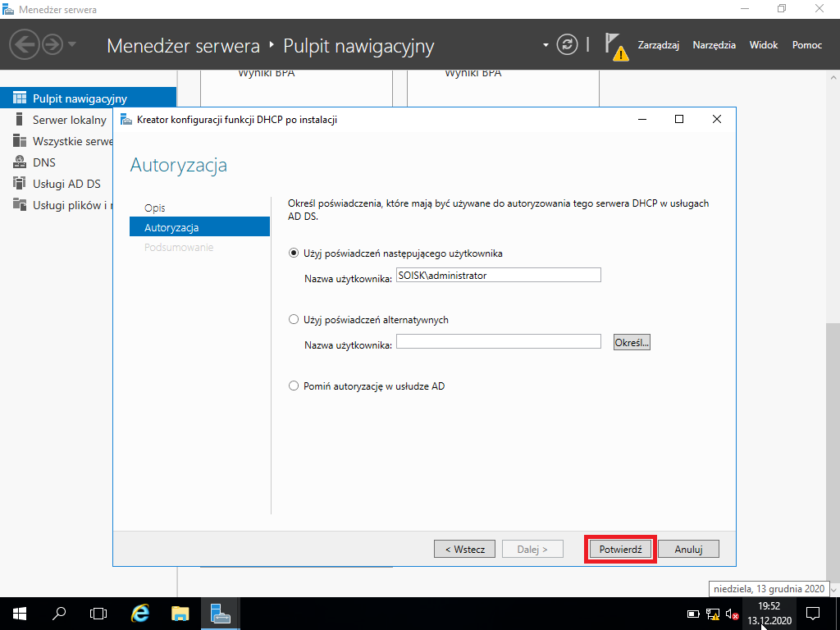The height and width of the screenshot is (630, 840).
Task: Minimize the DHCP wizard dialog
Action: click(642, 119)
